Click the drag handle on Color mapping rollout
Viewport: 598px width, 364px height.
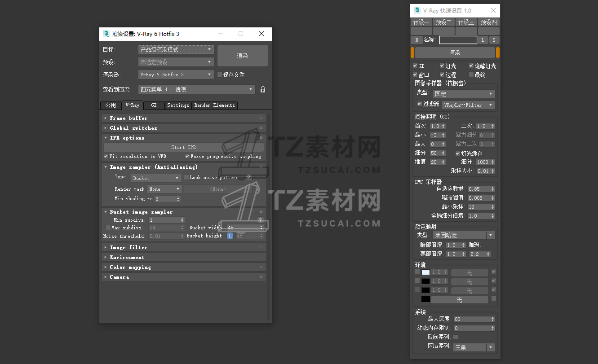[261, 267]
